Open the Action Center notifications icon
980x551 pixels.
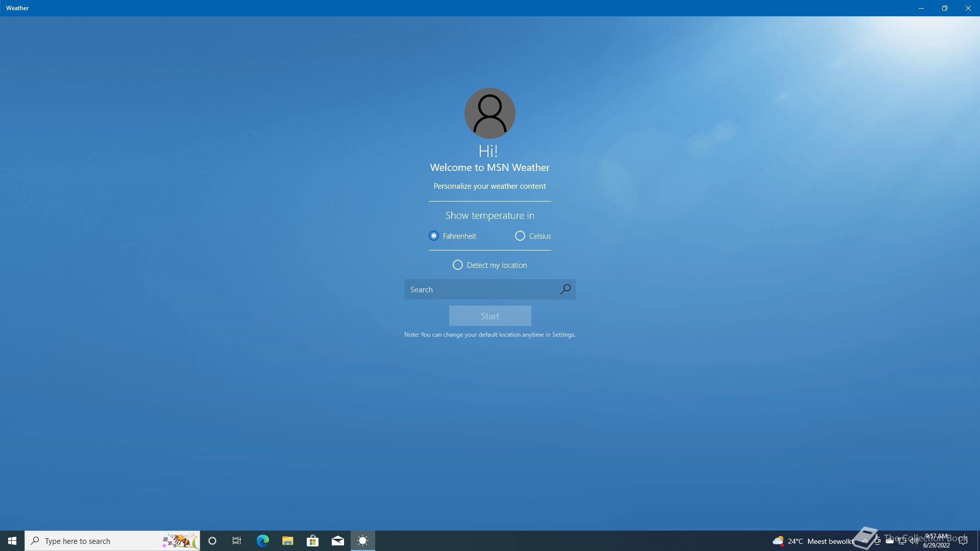point(963,541)
